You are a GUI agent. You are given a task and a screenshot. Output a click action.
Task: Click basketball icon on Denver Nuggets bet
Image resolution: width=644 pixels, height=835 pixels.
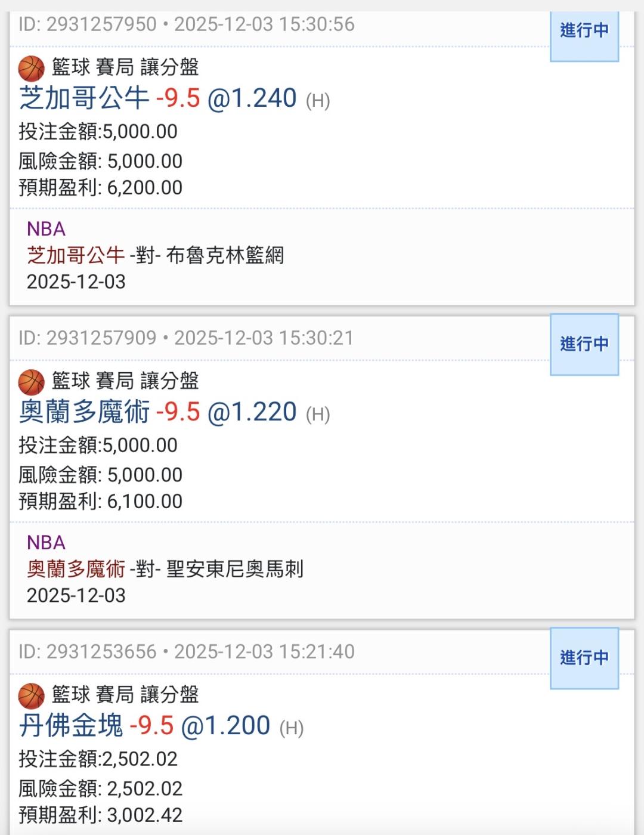(31, 695)
